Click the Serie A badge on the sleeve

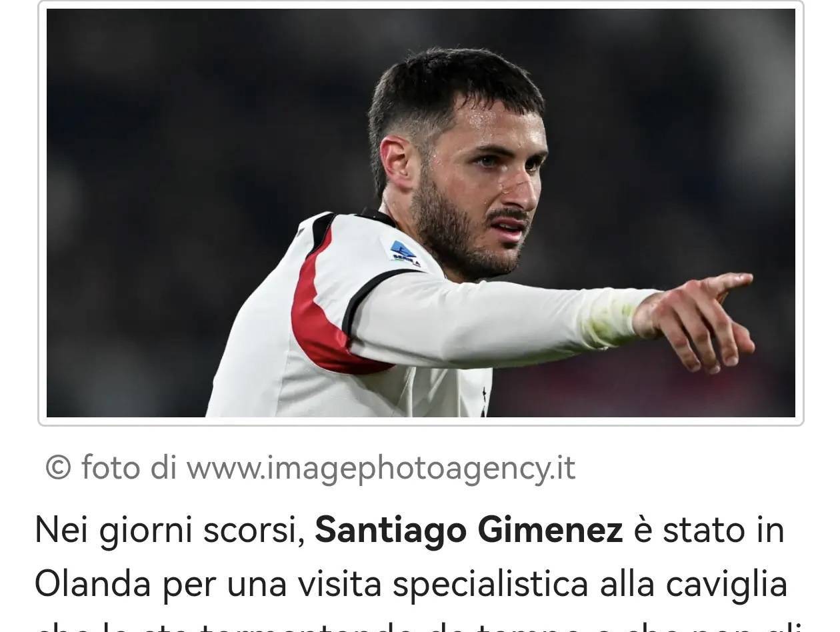(406, 254)
